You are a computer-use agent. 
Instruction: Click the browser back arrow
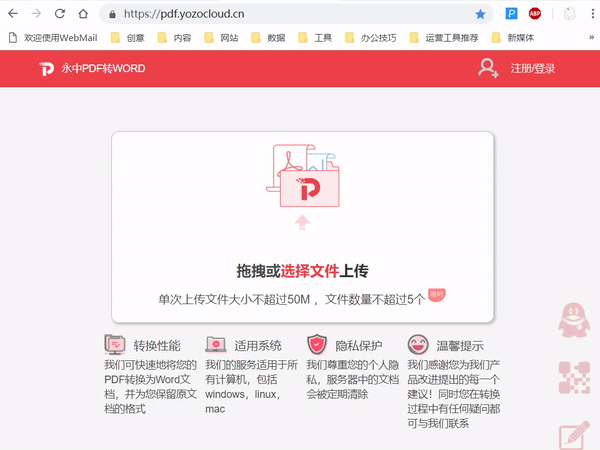click(x=13, y=14)
